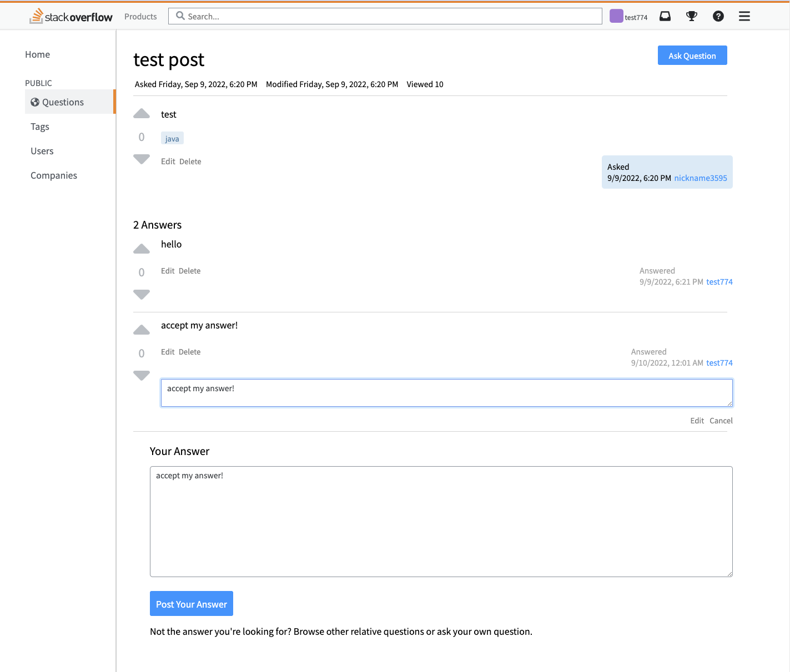Open test774 profile on 12:01 AM answer

pyautogui.click(x=719, y=363)
